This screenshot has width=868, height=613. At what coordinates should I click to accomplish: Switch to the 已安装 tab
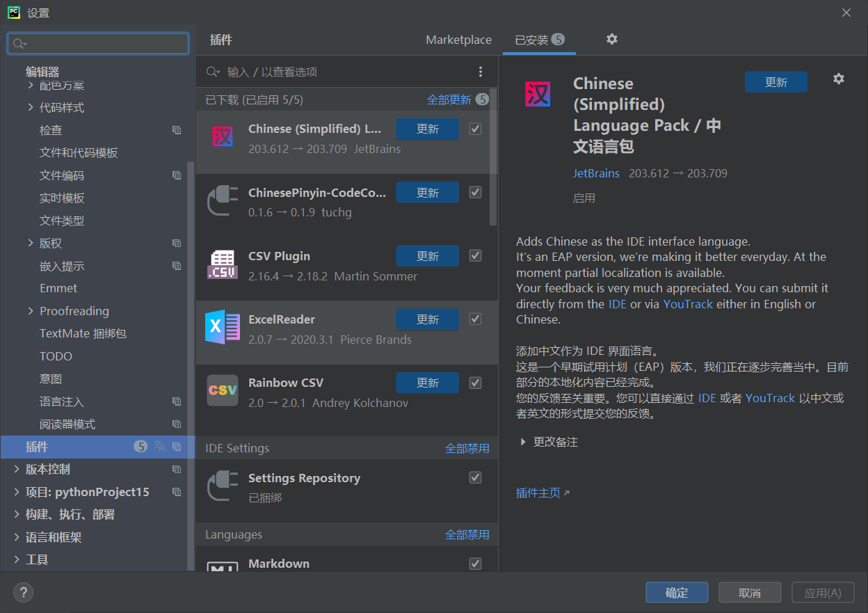pos(539,40)
